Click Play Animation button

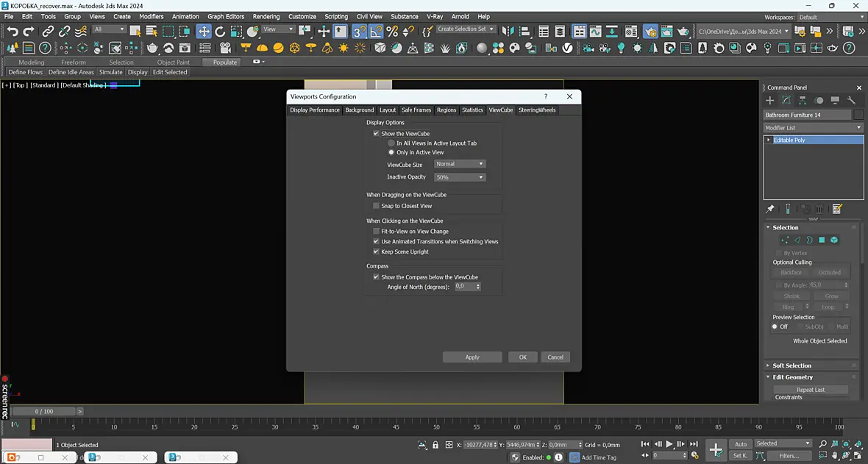tap(669, 444)
